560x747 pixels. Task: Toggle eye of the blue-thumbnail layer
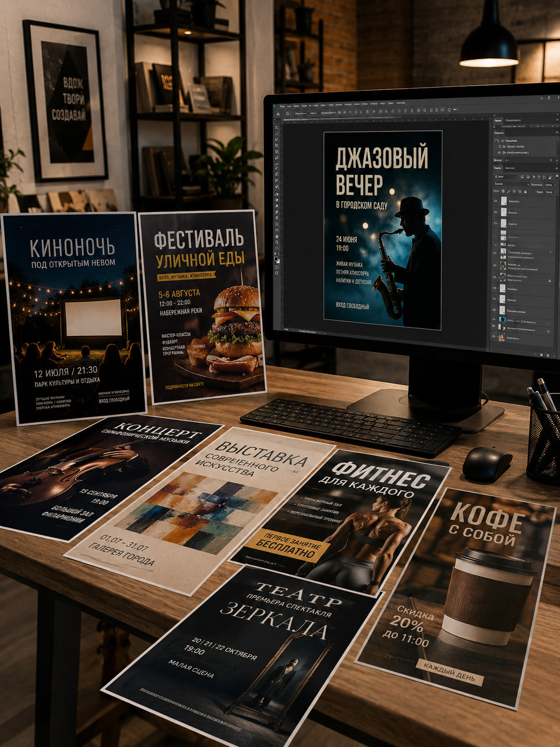[x=494, y=319]
